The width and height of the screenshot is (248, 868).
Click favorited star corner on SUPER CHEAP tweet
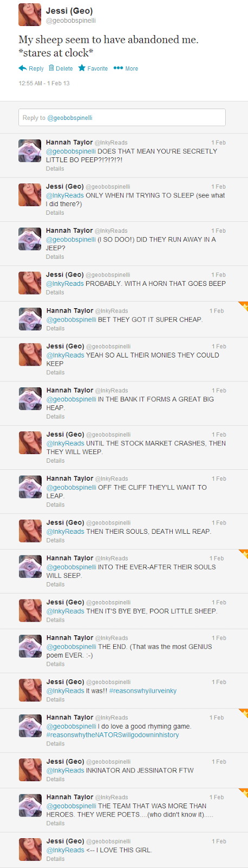244,305
